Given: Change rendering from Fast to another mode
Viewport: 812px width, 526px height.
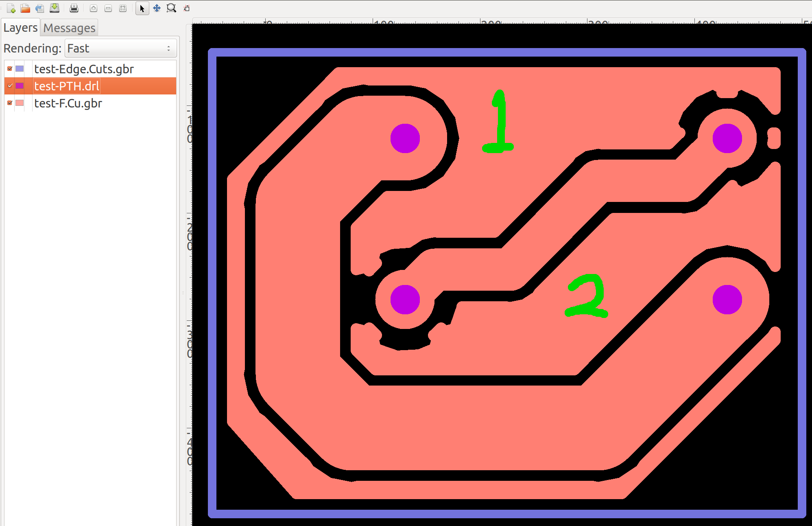Looking at the screenshot, I should 120,48.
